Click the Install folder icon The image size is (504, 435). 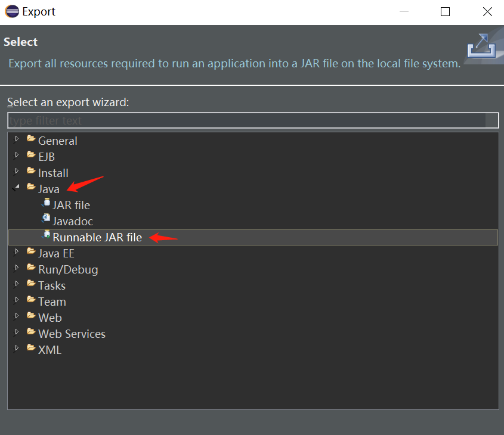click(31, 170)
